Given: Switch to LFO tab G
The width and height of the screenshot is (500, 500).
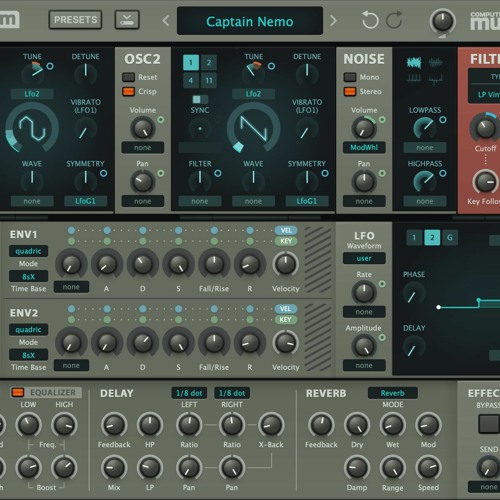Looking at the screenshot, I should click(450, 238).
